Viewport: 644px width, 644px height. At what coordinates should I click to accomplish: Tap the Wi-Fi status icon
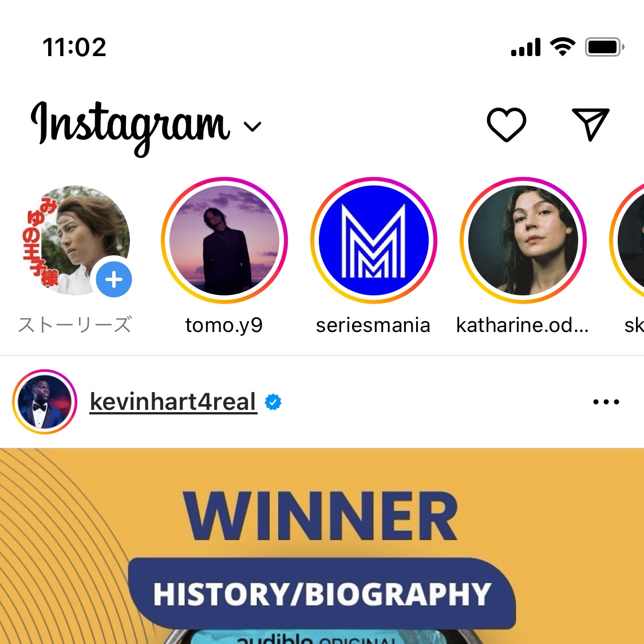pyautogui.click(x=563, y=47)
